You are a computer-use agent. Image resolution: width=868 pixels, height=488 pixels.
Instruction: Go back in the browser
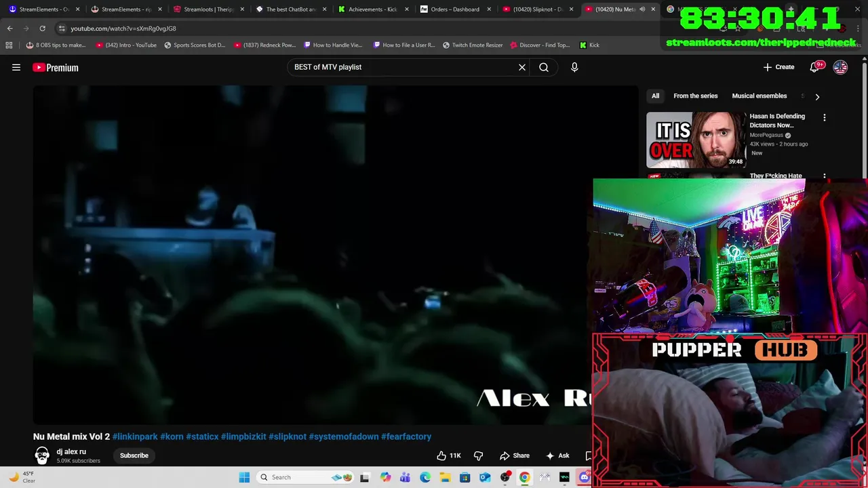[x=10, y=28]
